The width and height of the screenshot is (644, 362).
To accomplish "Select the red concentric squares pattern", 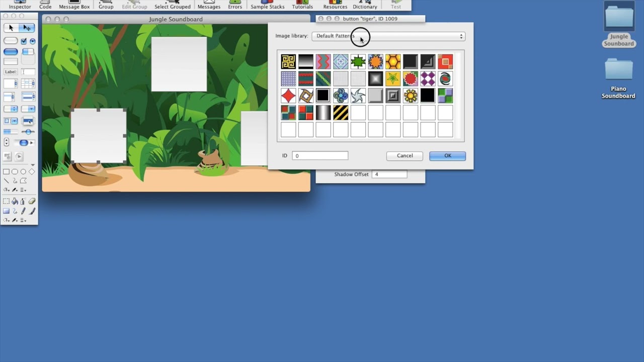I will click(445, 61).
